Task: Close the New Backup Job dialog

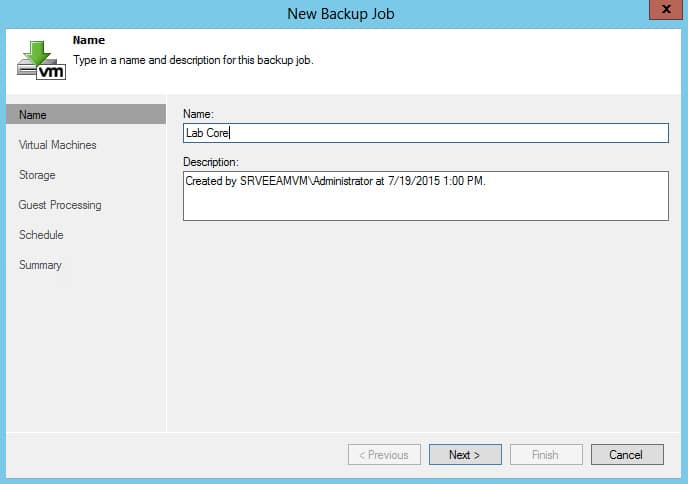Action: (666, 9)
